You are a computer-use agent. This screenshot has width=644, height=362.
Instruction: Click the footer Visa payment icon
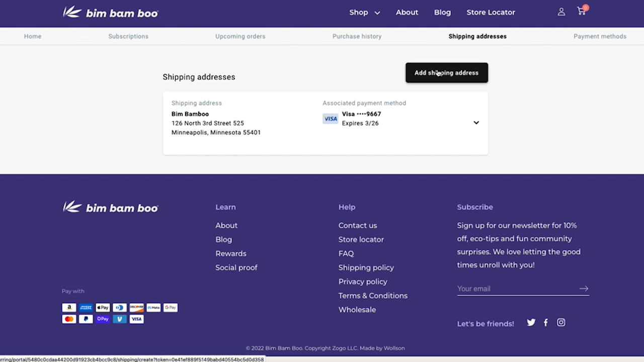pyautogui.click(x=136, y=319)
